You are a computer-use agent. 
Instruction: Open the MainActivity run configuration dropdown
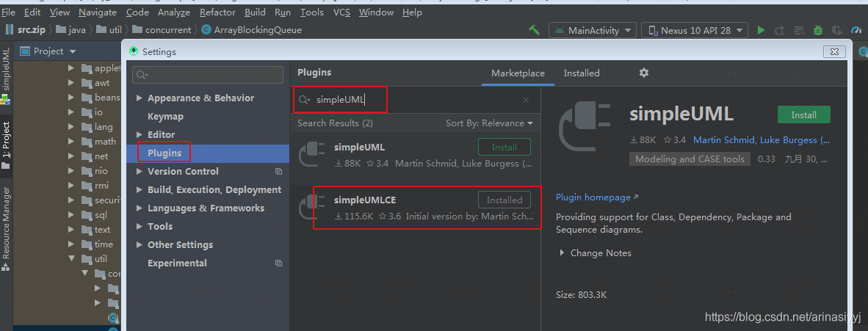click(593, 30)
